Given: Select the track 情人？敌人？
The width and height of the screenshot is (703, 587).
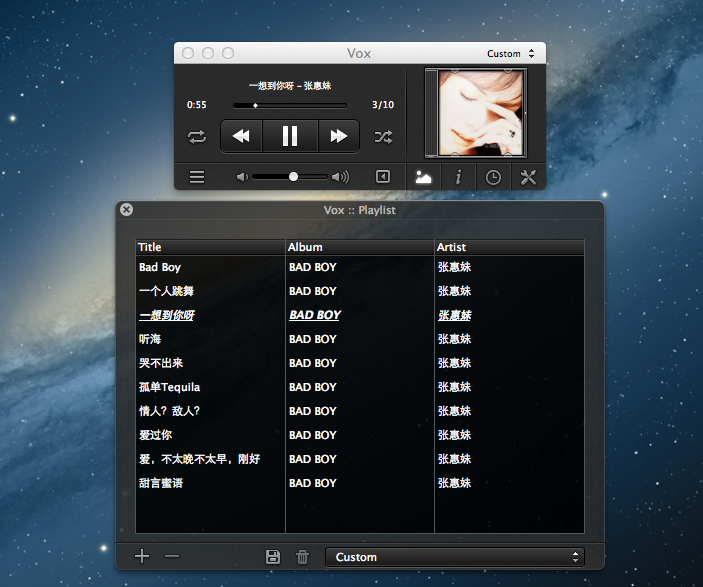Looking at the screenshot, I should click(169, 411).
